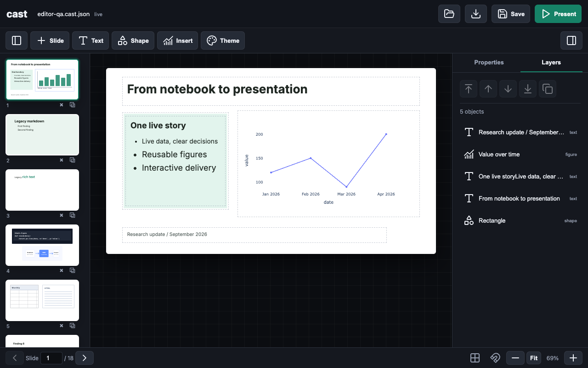Viewport: 588px width, 368px height.
Task: Open slide 3 thumbnail
Action: point(42,190)
